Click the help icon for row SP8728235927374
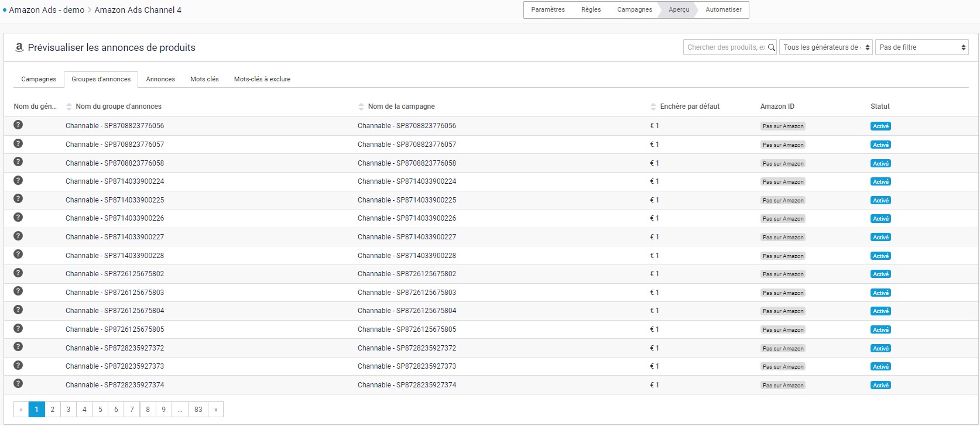The width and height of the screenshot is (980, 426). (18, 383)
